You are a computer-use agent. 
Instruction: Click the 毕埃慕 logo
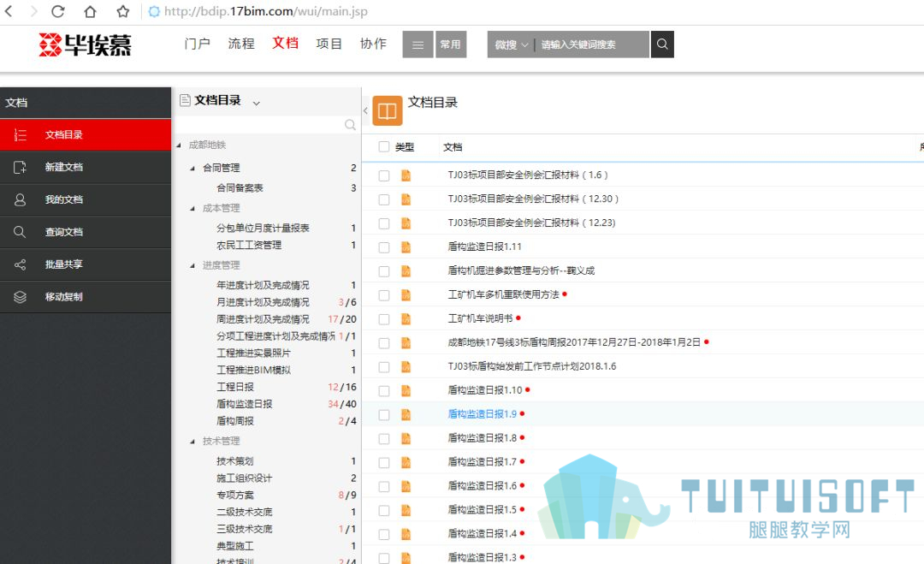86,45
